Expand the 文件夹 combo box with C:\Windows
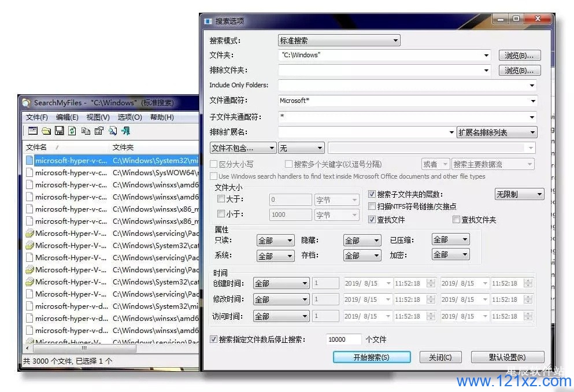Image resolution: width=574 pixels, height=392 pixels. click(x=486, y=56)
